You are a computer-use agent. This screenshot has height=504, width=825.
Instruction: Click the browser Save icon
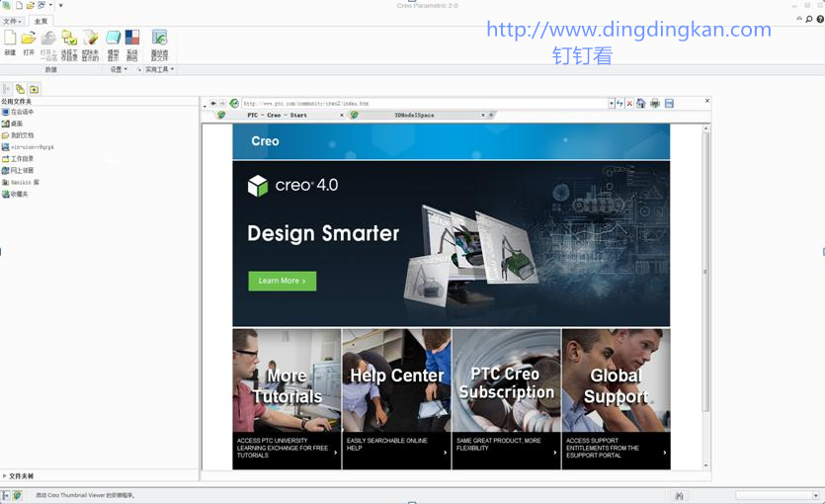[x=669, y=104]
